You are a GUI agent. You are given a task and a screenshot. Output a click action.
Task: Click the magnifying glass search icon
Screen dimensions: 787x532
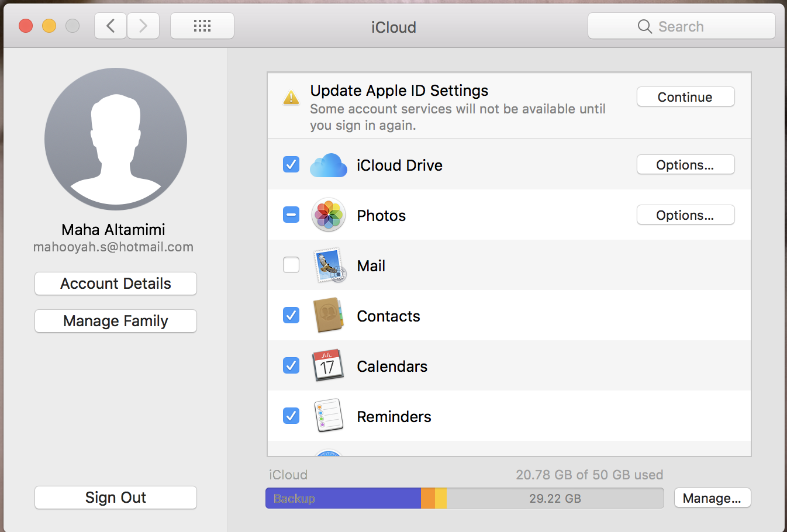tap(645, 26)
